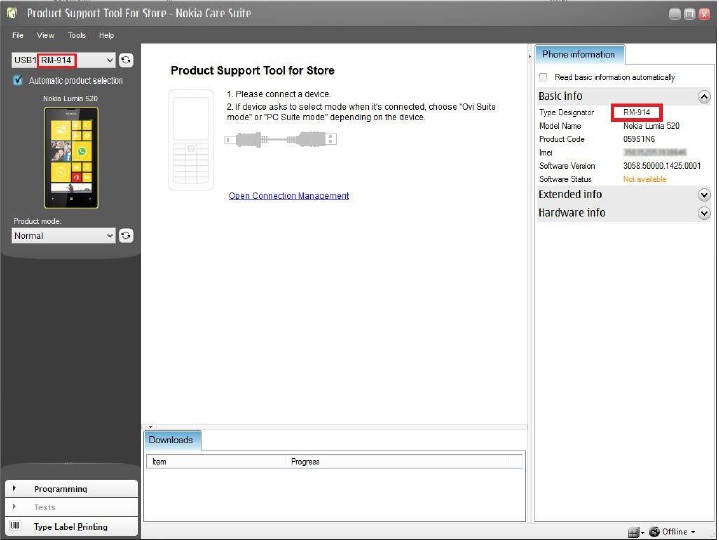This screenshot has width=719, height=540.
Task: Refresh the USB connection list icon
Action: [x=126, y=60]
